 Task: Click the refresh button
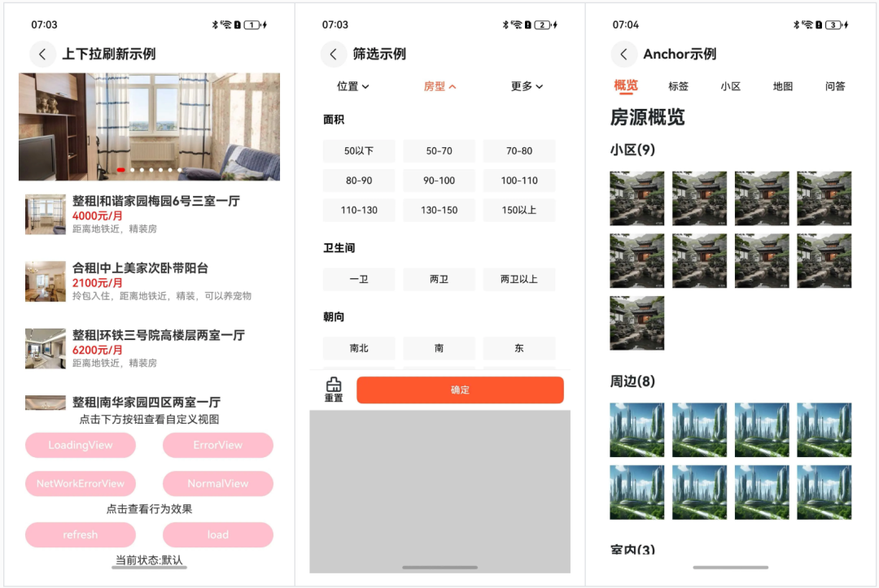(80, 535)
